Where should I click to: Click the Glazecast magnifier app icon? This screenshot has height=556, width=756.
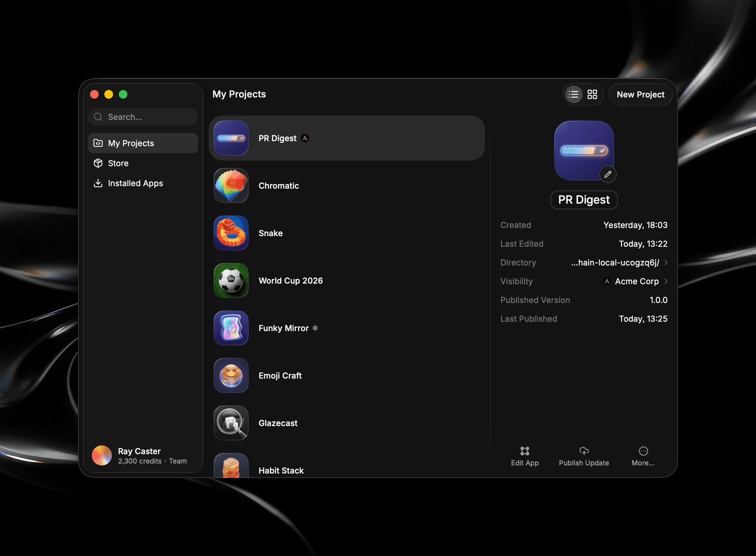coord(231,423)
